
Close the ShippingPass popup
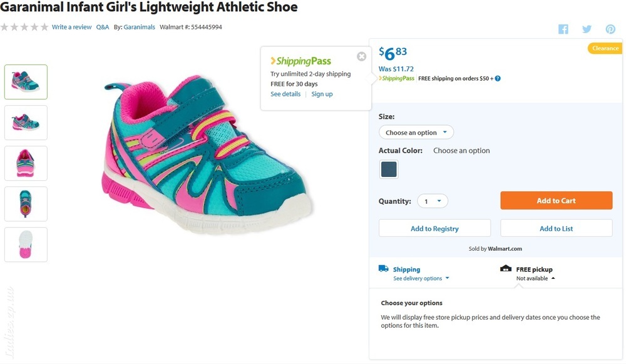(x=362, y=57)
